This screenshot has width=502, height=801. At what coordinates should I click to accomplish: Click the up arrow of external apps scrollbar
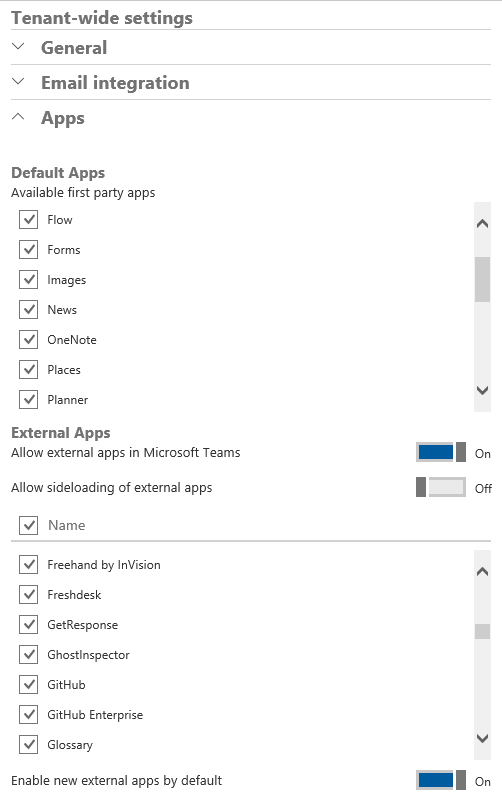483,572
